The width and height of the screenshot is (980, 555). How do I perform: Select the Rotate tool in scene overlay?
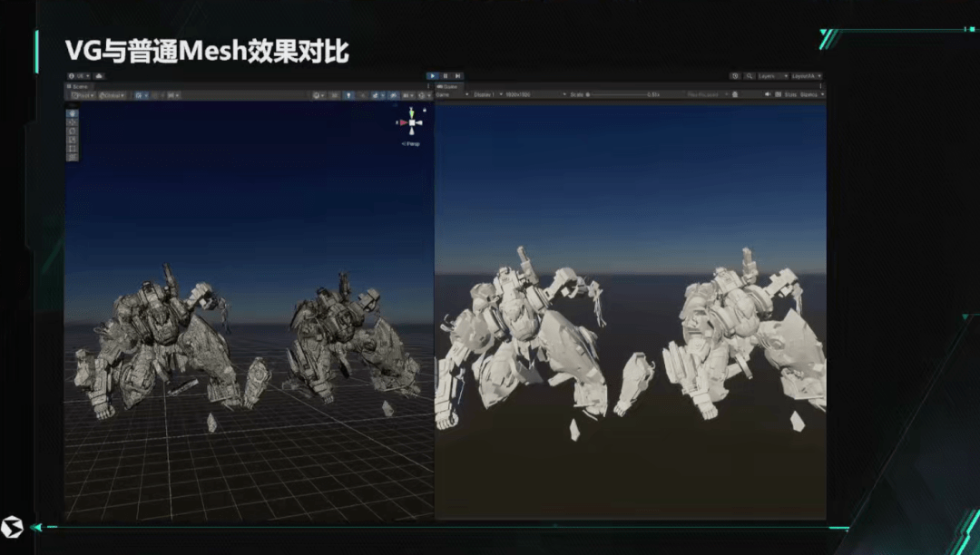(73, 131)
